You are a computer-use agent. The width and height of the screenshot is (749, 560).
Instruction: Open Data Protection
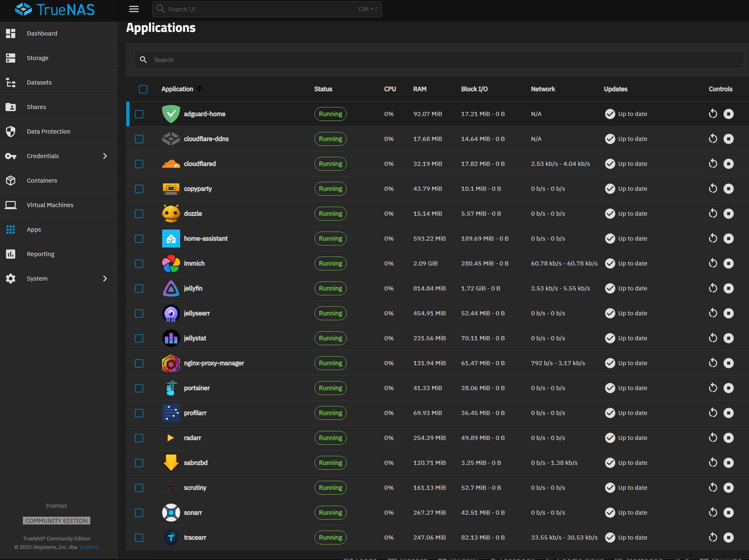tap(59, 132)
